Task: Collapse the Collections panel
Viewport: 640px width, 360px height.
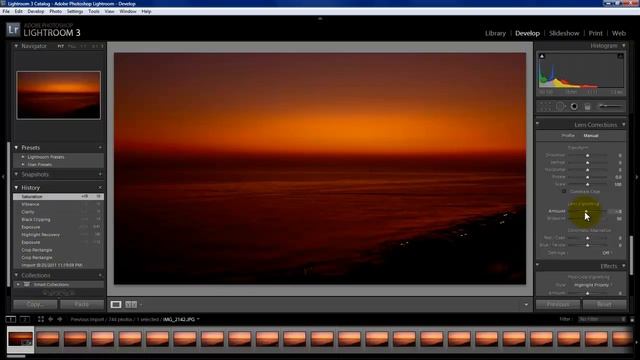Action: 16,275
